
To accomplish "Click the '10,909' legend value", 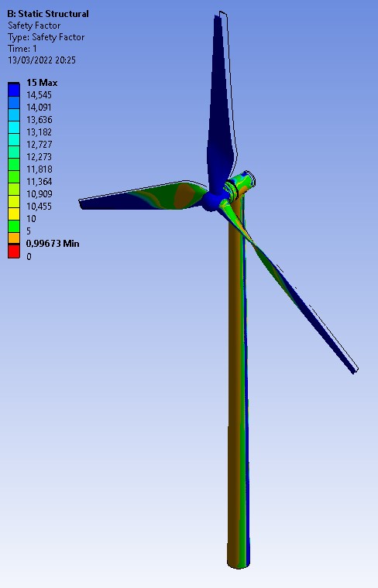I will tap(39, 194).
